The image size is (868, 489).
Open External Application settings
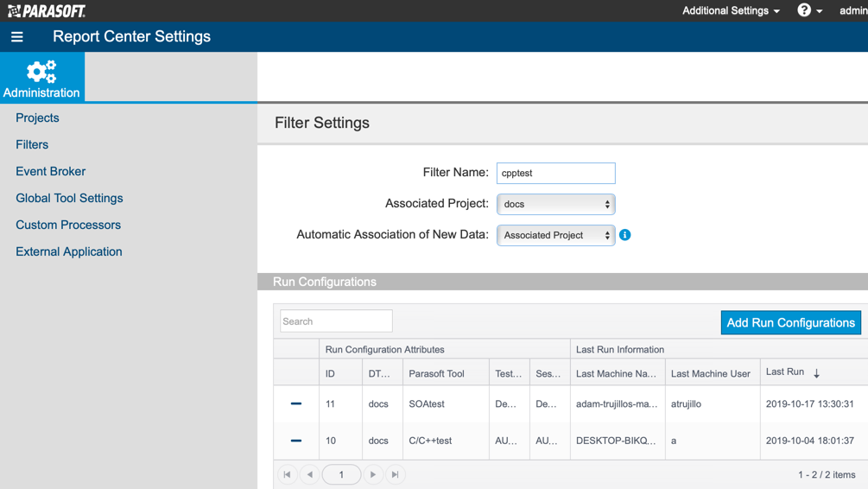click(x=68, y=251)
